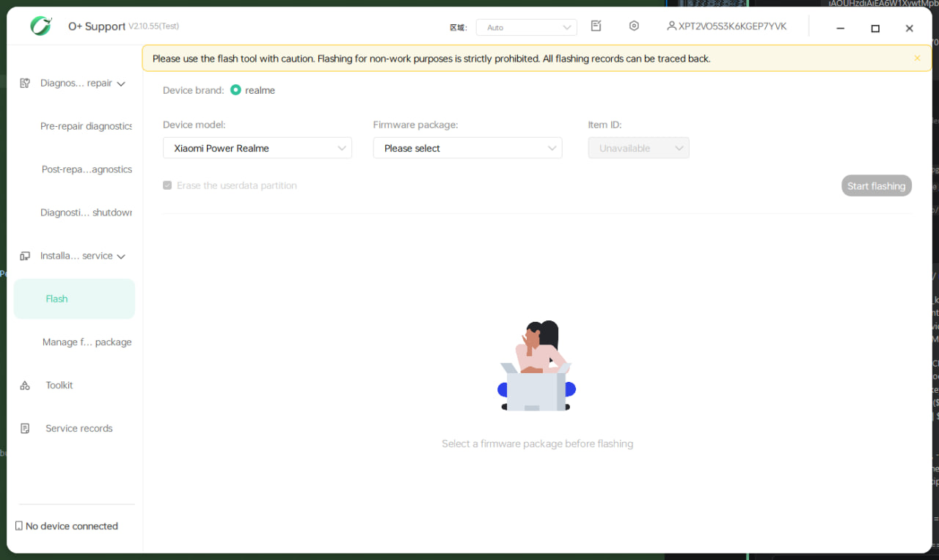Viewport: 939px width, 560px height.
Task: Click the Start flashing button
Action: (876, 185)
